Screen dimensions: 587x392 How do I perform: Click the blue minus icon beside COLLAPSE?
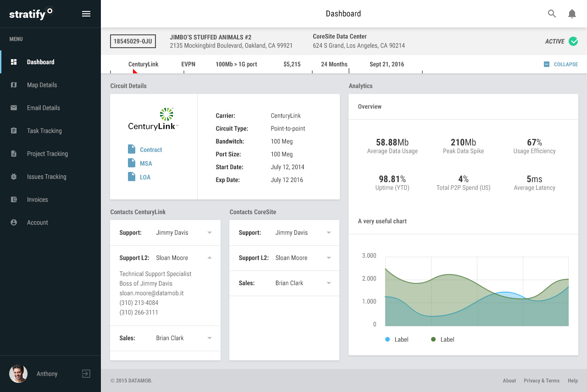(x=547, y=64)
